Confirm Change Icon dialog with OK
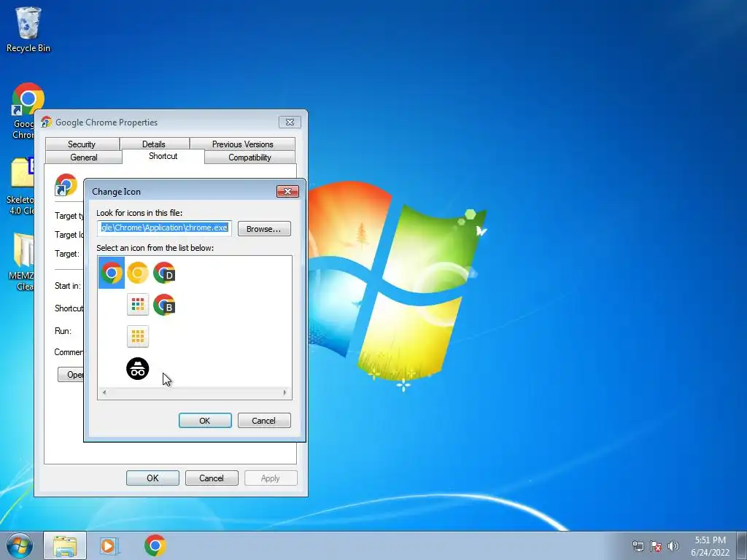This screenshot has width=747, height=560. tap(205, 421)
